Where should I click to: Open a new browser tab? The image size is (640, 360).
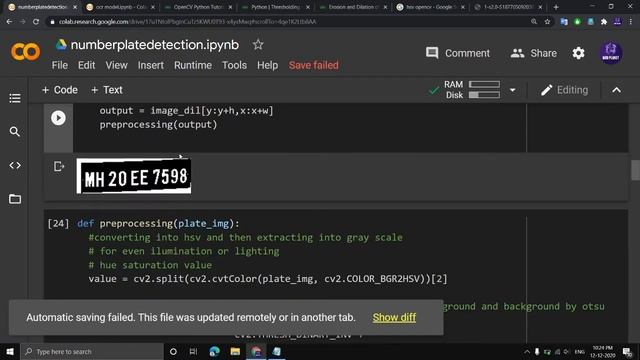[x=556, y=7]
